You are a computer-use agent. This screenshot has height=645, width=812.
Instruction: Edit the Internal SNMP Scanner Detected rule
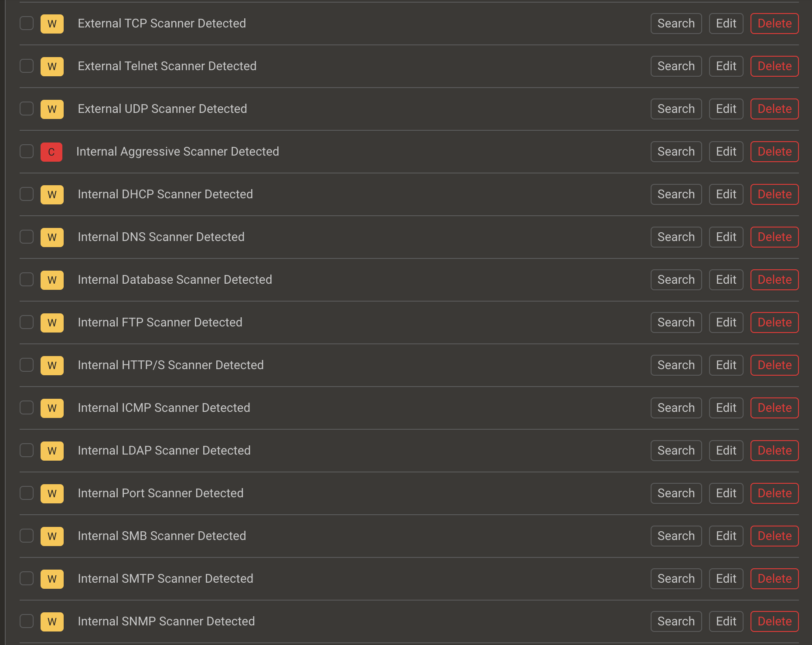point(726,621)
